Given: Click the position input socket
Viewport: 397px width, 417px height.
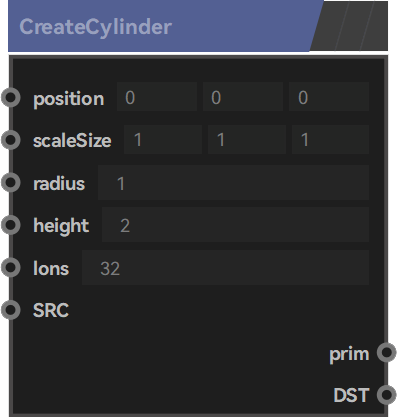Looking at the screenshot, I should (11, 97).
